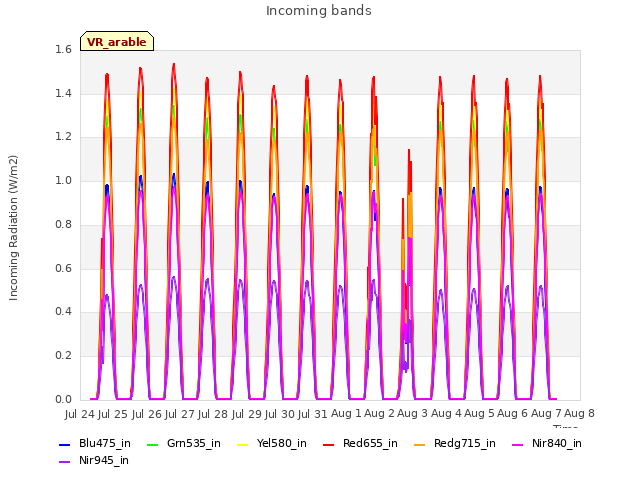
Task: Click the Aug 1 x-axis tick label
Action: (x=346, y=413)
